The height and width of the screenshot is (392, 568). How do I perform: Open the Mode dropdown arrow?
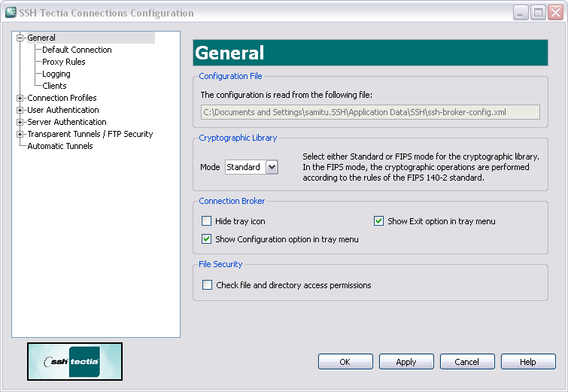[x=272, y=167]
